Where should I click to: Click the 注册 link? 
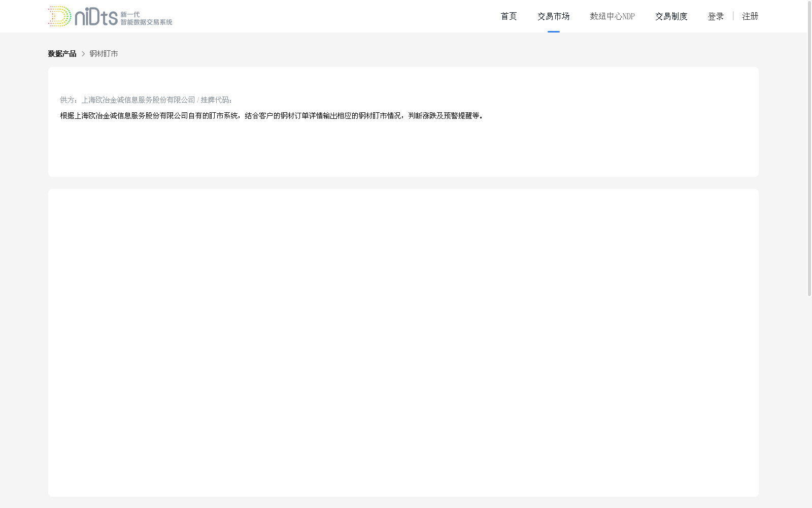click(750, 16)
